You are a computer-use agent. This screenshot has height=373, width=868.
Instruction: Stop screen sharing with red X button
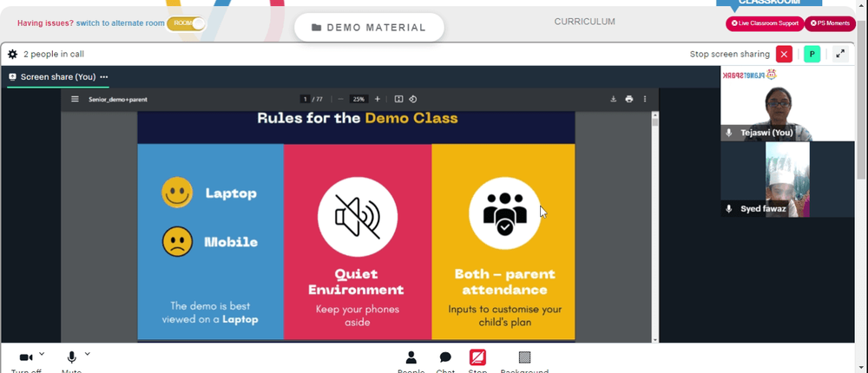(784, 55)
